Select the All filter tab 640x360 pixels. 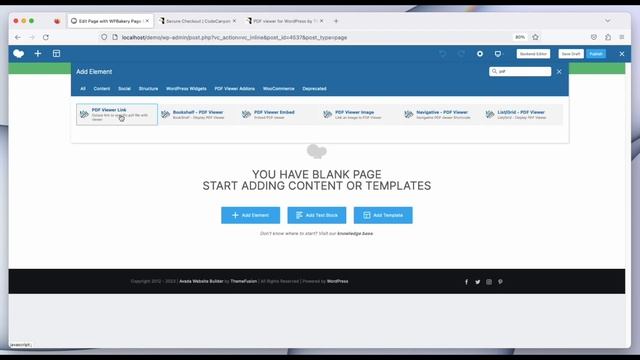click(x=83, y=89)
